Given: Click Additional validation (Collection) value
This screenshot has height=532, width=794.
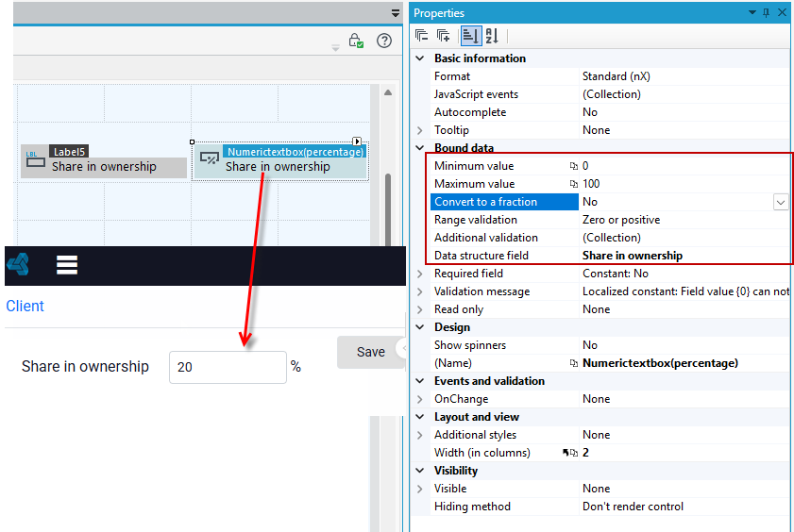Looking at the screenshot, I should [611, 238].
